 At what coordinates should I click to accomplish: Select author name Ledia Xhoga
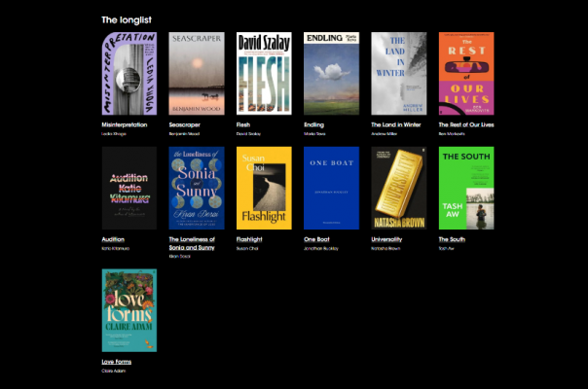coord(114,134)
